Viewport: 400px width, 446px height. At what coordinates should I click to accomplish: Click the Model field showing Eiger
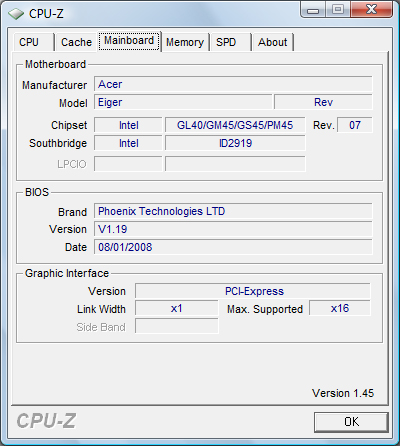183,102
